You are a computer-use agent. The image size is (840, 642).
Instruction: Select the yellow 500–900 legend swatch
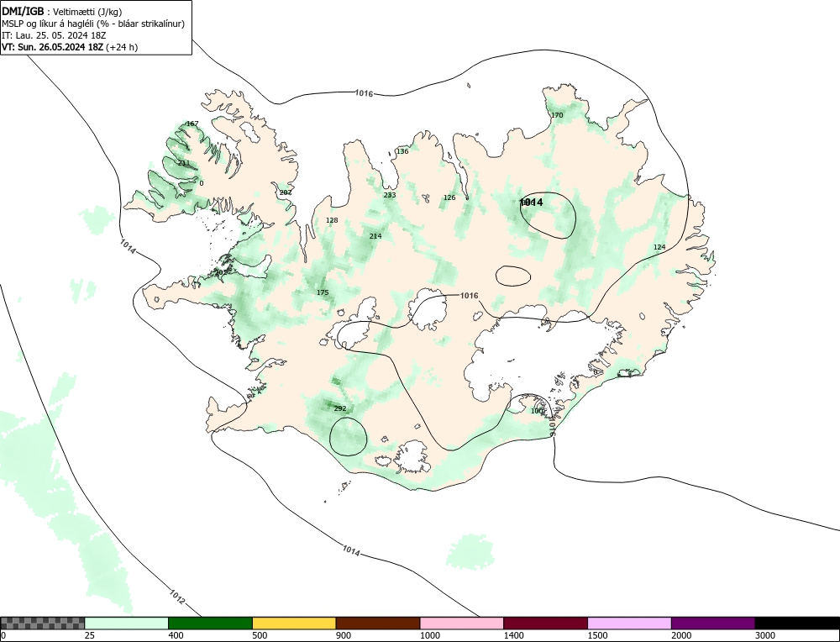point(294,623)
